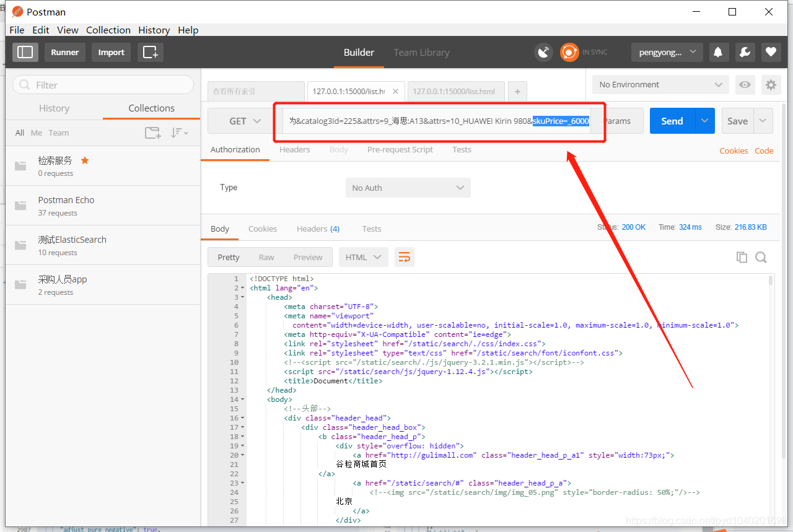Search response magnifier icon
This screenshot has width=793, height=532.
(761, 257)
